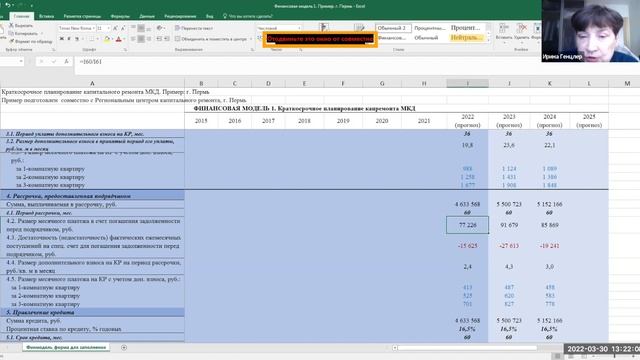
Task: Expand the cell styles gallery arrow
Action: (489, 40)
